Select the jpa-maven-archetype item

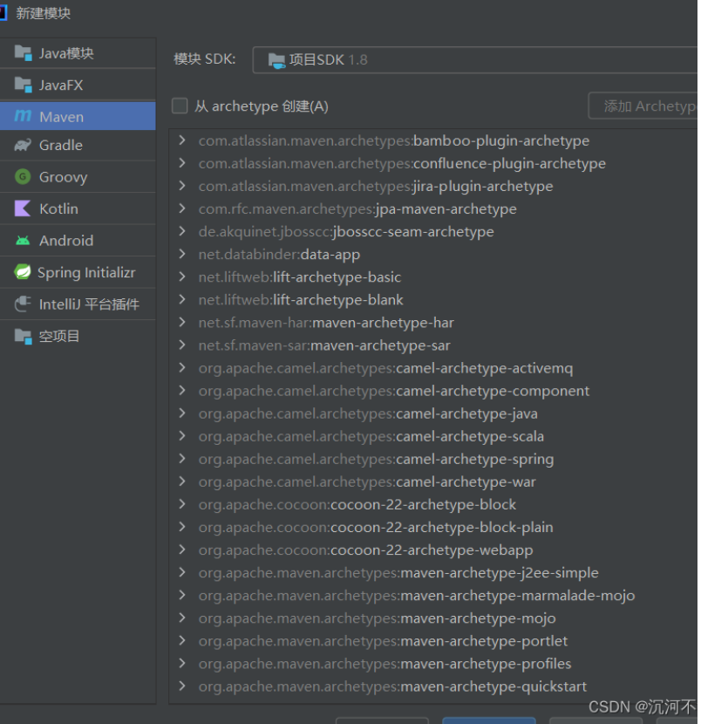coord(357,209)
